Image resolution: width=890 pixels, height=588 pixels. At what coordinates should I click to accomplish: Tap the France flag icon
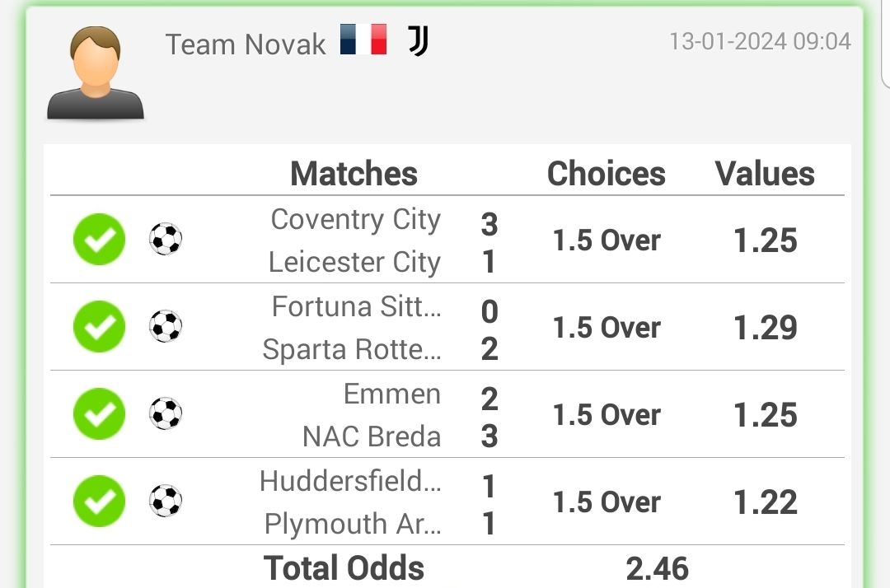pyautogui.click(x=363, y=40)
